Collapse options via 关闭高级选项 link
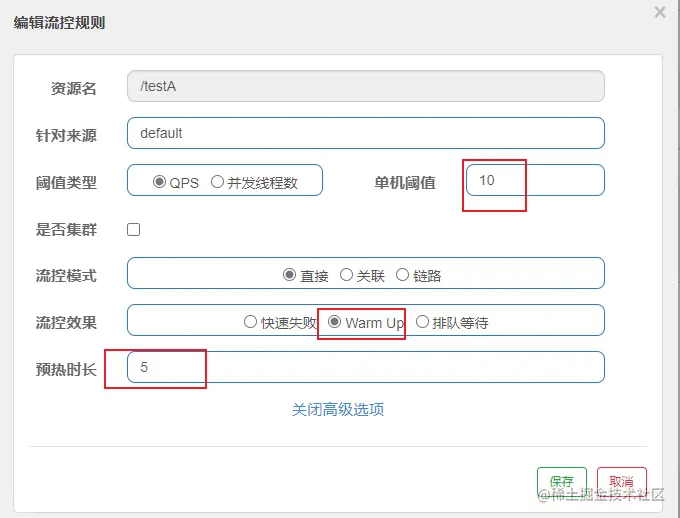The image size is (680, 518). 338,410
